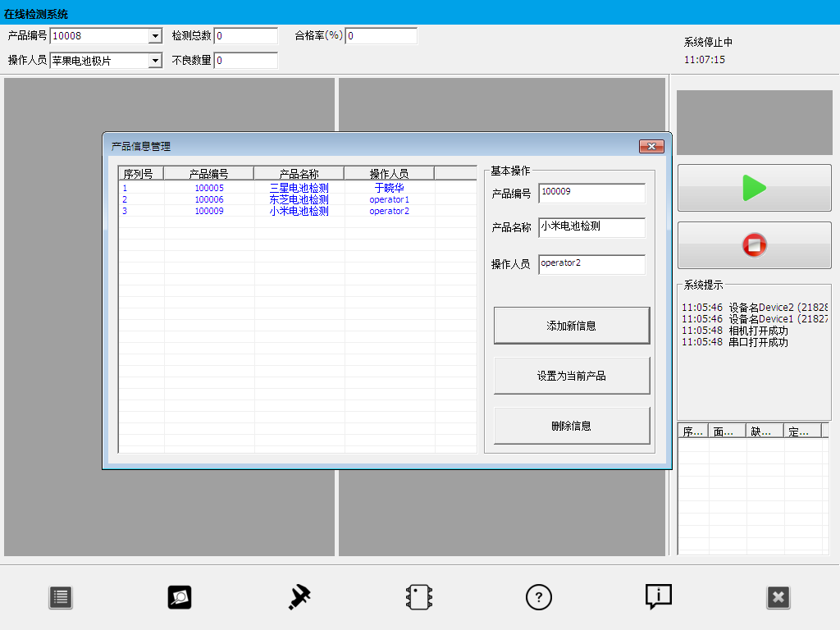
Task: Click the list icon in bottom toolbar
Action: 60,598
